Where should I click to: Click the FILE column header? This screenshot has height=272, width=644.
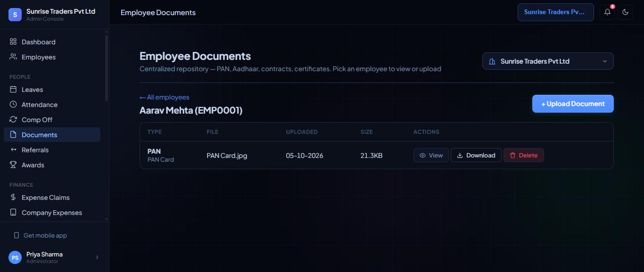[213, 132]
